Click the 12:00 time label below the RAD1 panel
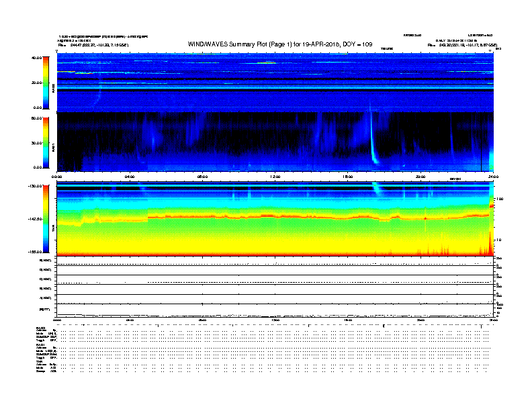Screen dimensions: 532x411 pos(275,177)
